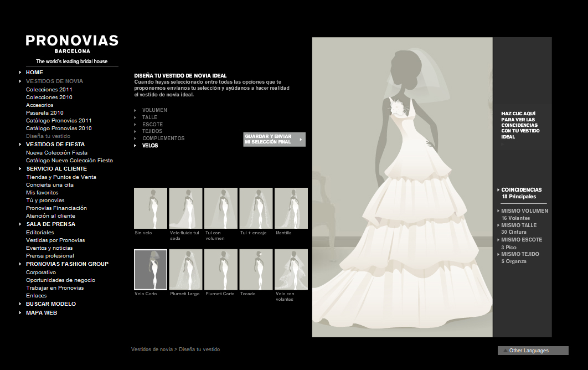
Task: Open Diseña tu vestido in sidebar
Action: (48, 136)
